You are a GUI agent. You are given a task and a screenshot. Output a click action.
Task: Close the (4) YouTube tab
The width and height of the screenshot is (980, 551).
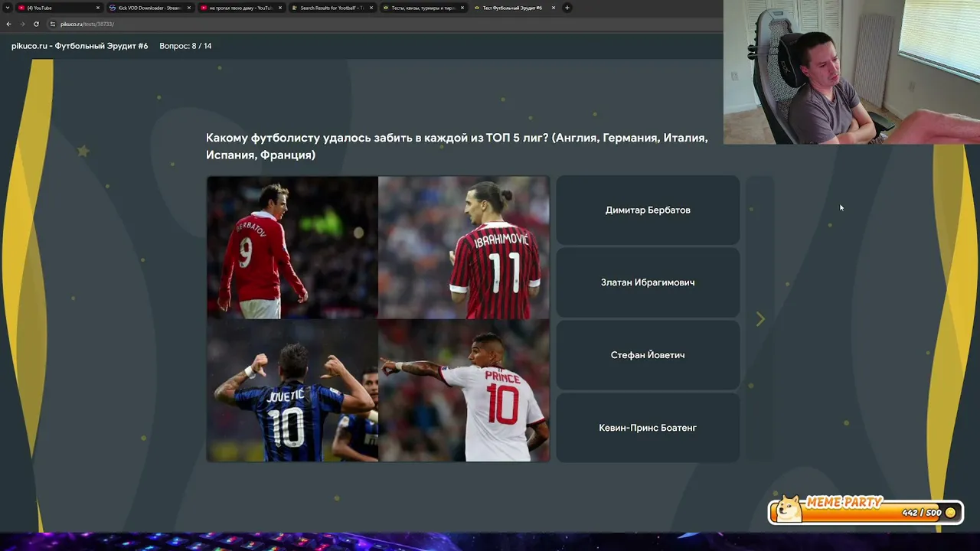click(x=98, y=8)
